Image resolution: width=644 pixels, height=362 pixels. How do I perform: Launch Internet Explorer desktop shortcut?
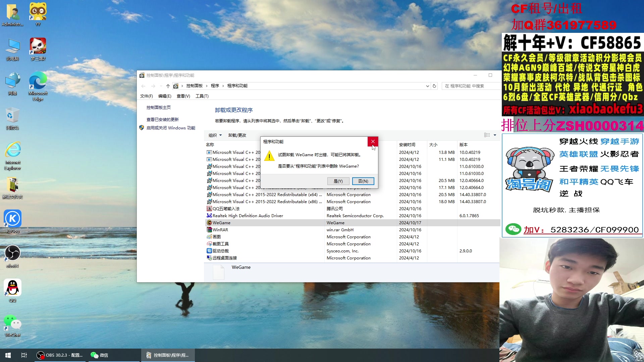point(12,156)
